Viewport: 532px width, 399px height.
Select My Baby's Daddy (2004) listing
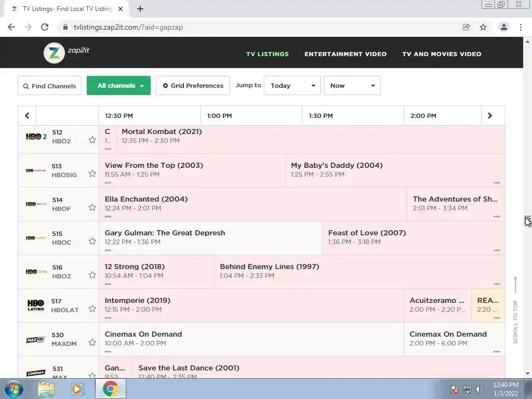tap(395, 170)
